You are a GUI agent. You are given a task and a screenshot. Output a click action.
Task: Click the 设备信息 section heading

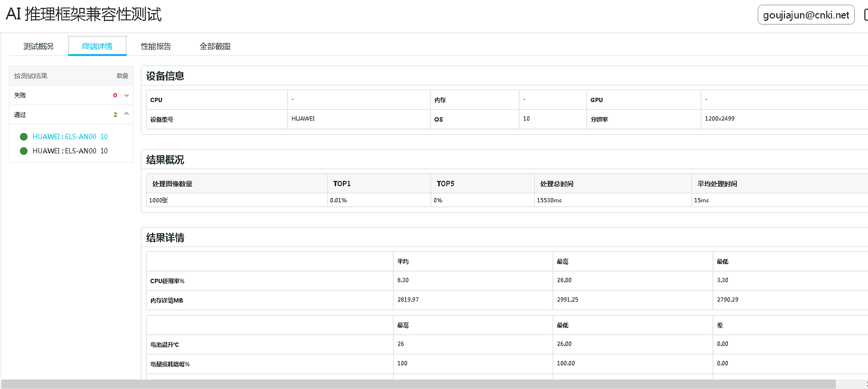(164, 76)
